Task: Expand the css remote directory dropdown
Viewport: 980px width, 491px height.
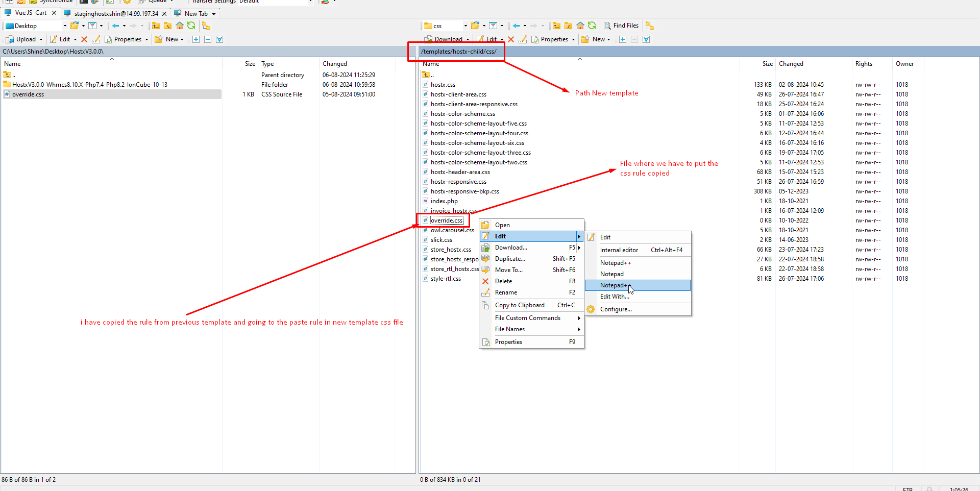Action: 465,26
